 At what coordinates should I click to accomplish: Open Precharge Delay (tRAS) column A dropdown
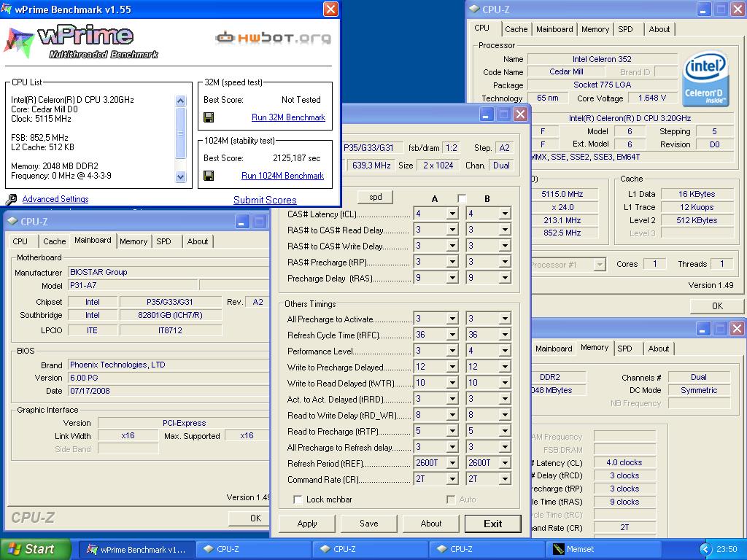[452, 278]
